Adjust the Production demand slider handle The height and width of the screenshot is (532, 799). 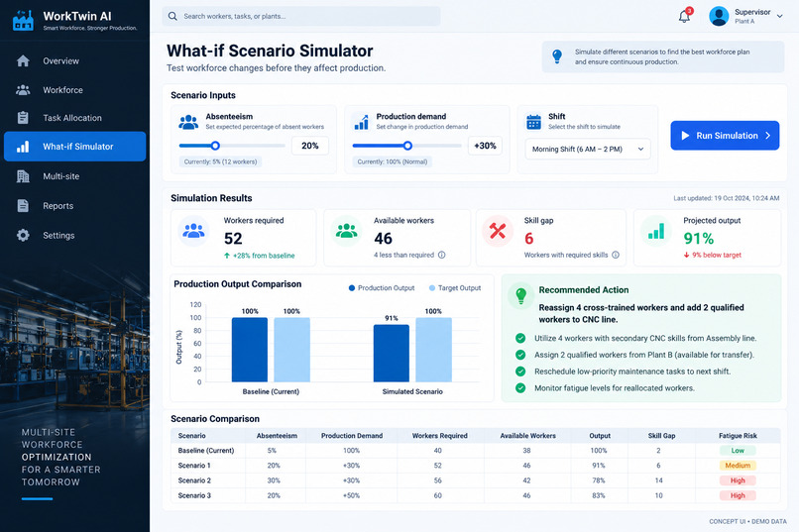[x=407, y=146]
